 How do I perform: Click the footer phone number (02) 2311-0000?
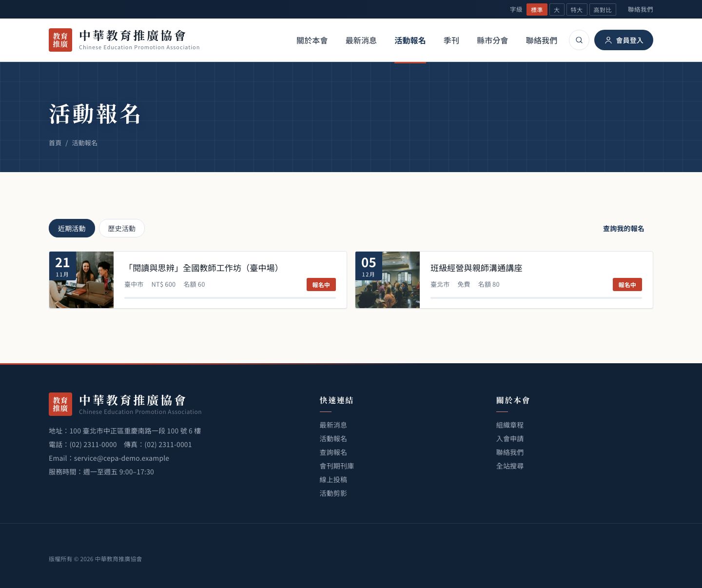click(93, 445)
